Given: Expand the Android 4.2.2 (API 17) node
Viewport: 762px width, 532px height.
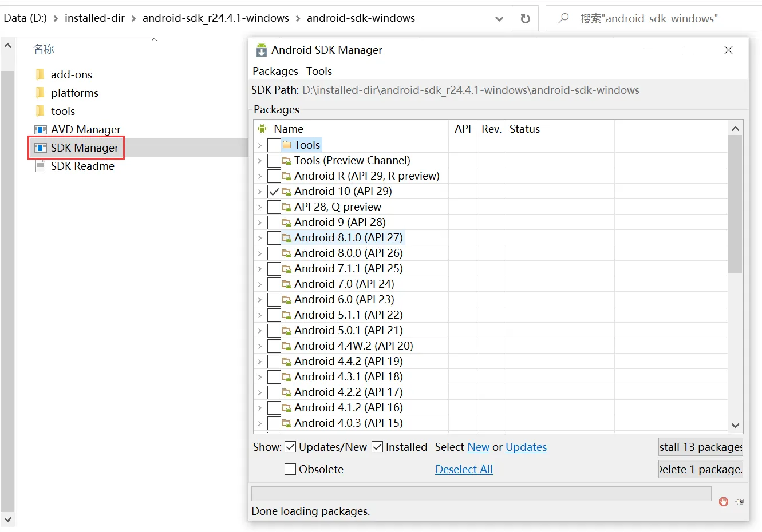Looking at the screenshot, I should click(260, 392).
